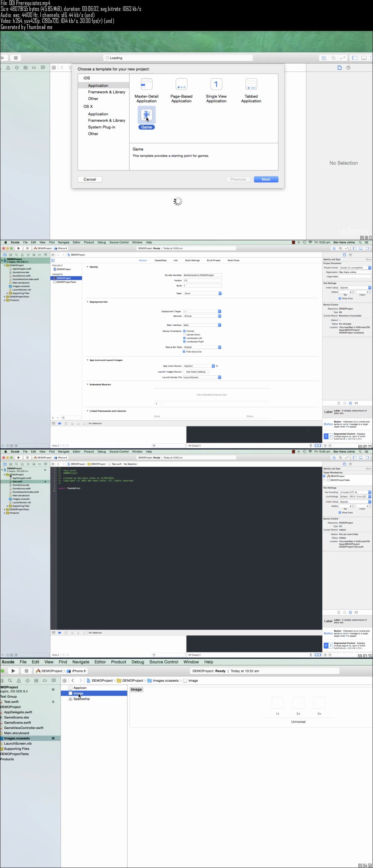This screenshot has width=373, height=868.
Task: Collapse the Embedded Binaries section triangle
Action: pyautogui.click(x=87, y=384)
